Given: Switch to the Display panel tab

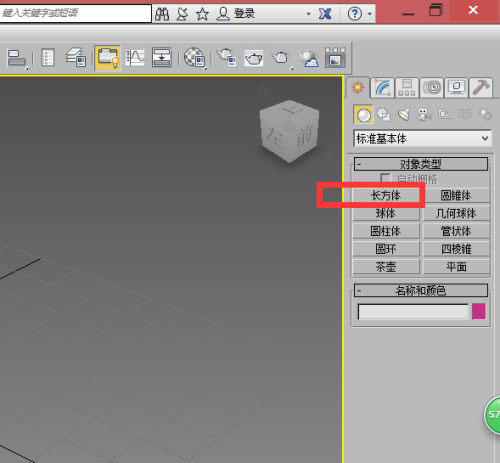Looking at the screenshot, I should click(456, 88).
